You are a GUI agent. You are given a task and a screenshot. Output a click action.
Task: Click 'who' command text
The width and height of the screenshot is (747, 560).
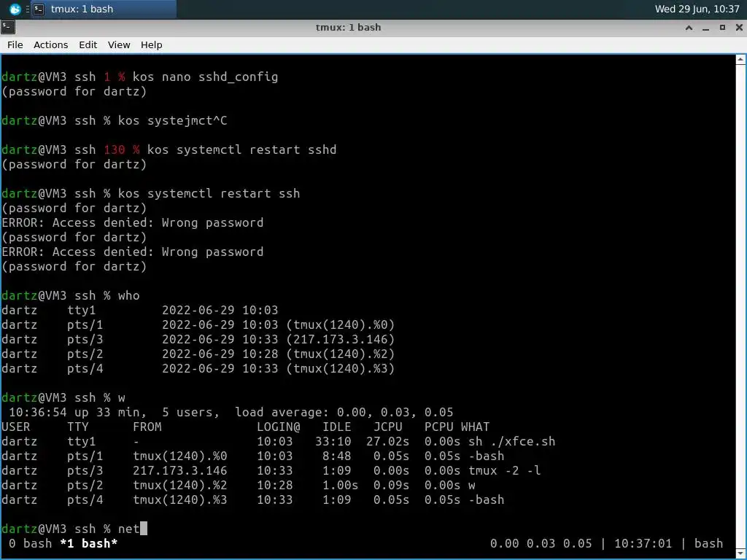(x=129, y=296)
